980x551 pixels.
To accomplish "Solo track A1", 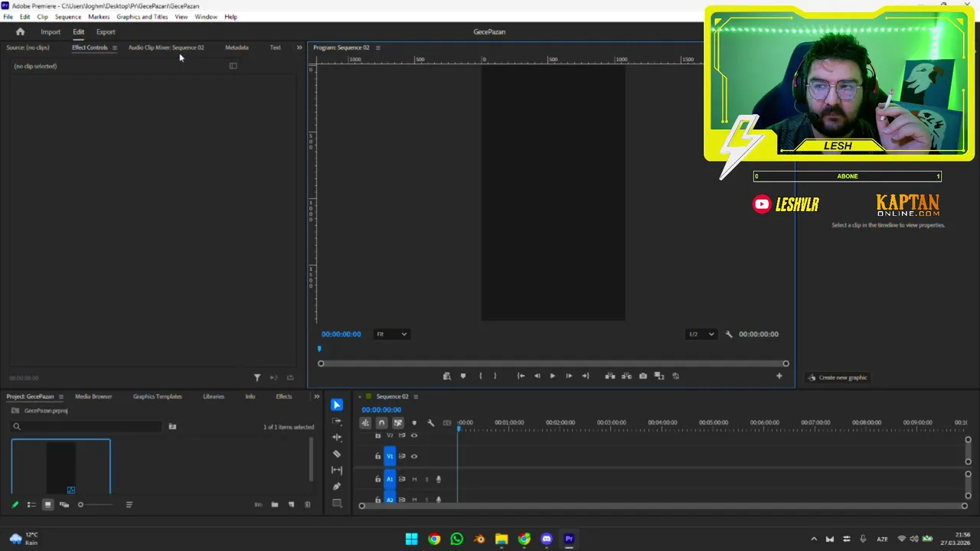I will click(x=426, y=479).
